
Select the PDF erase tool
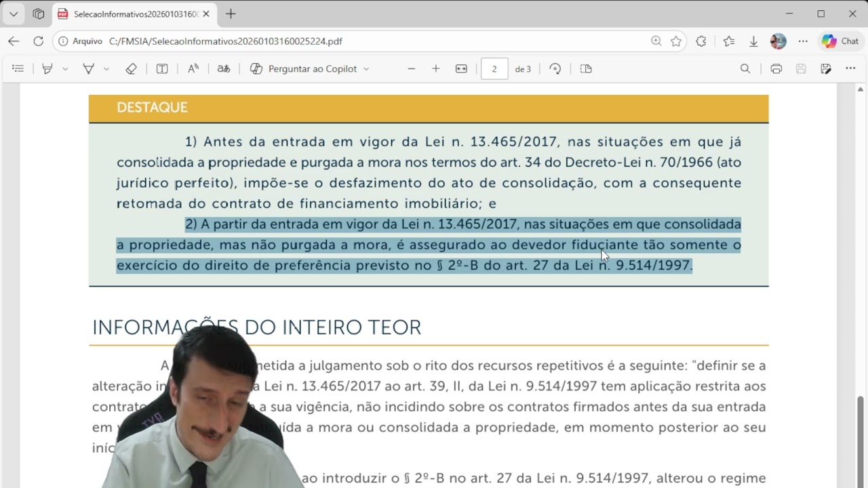pos(132,68)
